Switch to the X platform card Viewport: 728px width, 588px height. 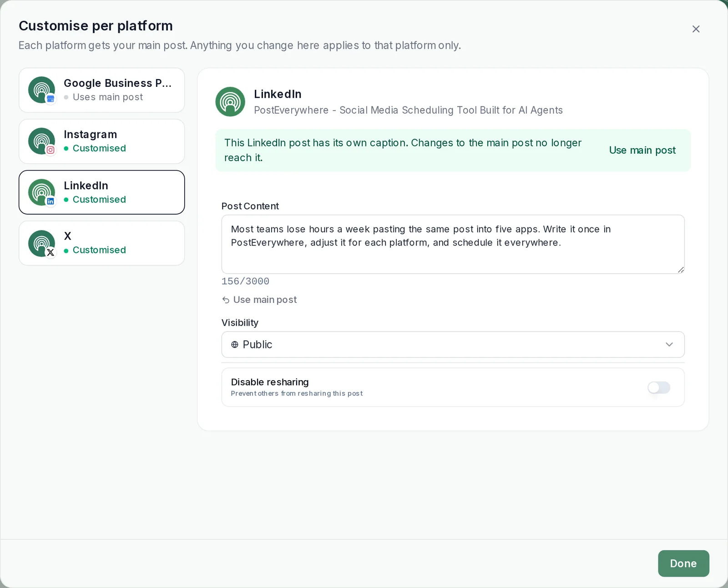coord(101,243)
